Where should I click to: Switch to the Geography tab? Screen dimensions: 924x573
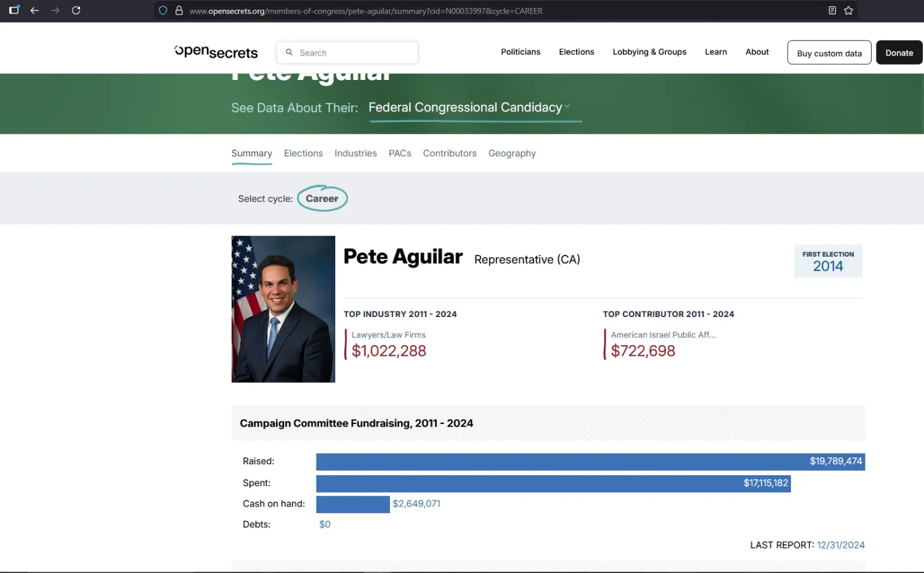click(512, 153)
